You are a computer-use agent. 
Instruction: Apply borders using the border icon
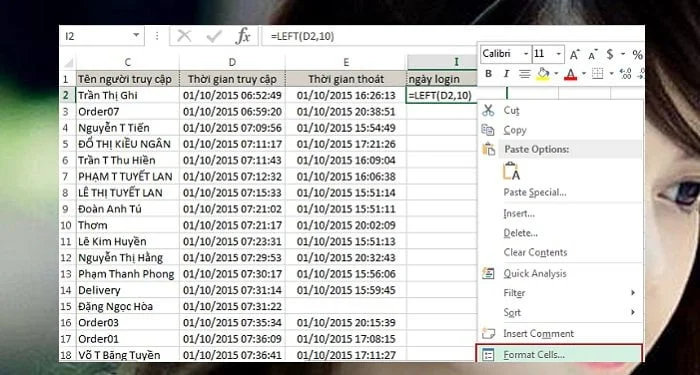pyautogui.click(x=597, y=74)
